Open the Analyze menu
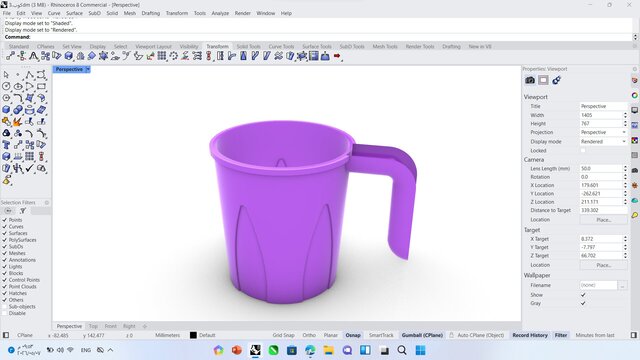The image size is (640, 360). pyautogui.click(x=220, y=13)
